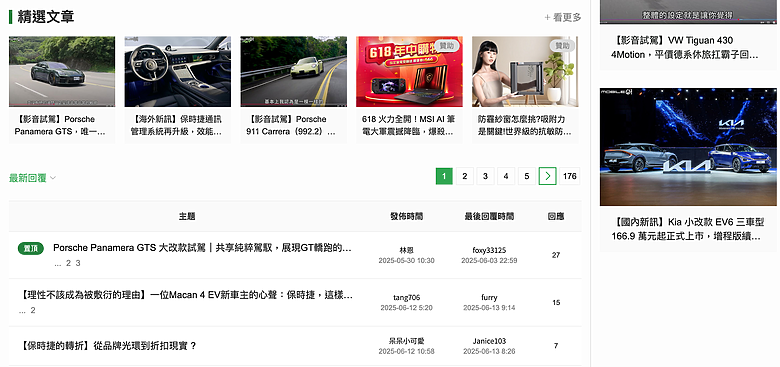Screen dimensions: 780x367
Task: Expand the 最新回覆 sort dropdown
Action: (32, 178)
